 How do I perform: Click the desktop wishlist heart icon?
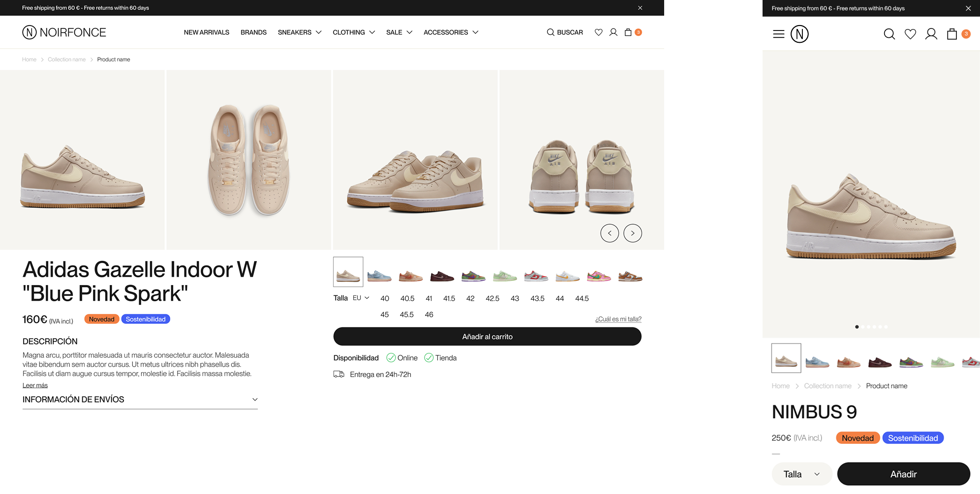coord(598,32)
